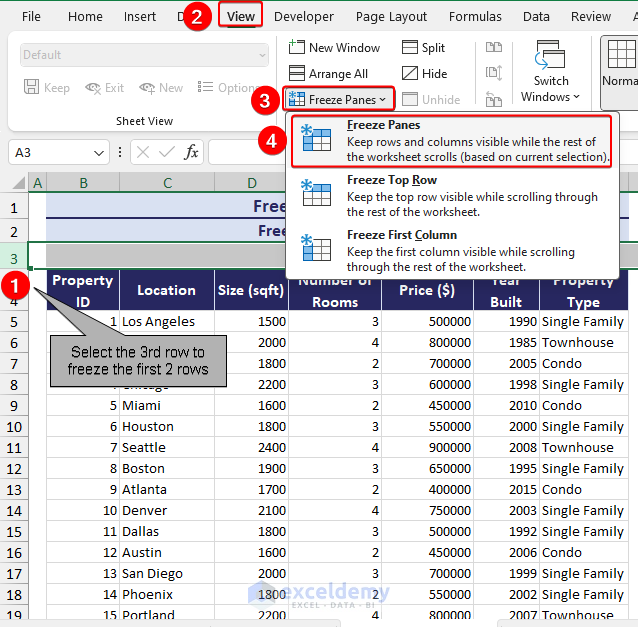Screen dimensions: 638x627
Task: Click the Denver cell
Action: tap(167, 510)
